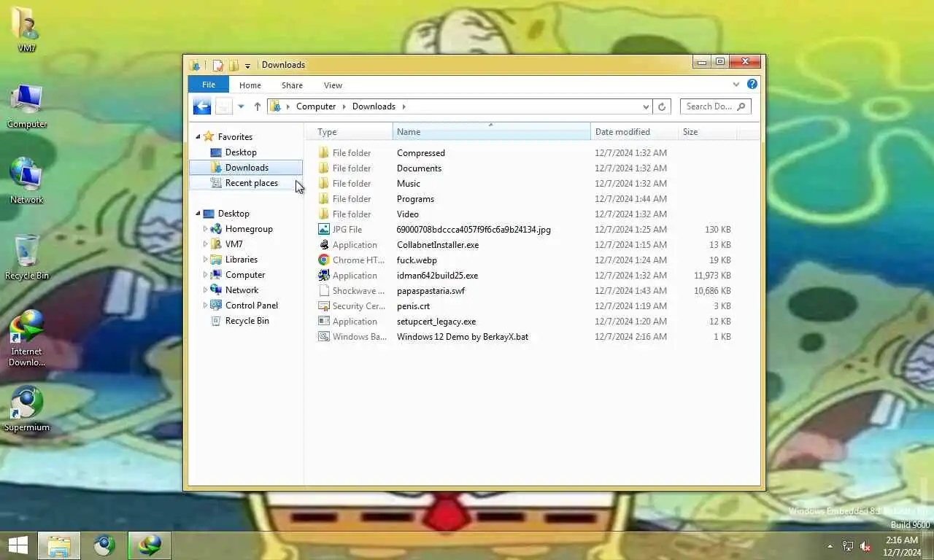This screenshot has width=934, height=560.
Task: Open the Share ribbon tab
Action: [x=292, y=85]
